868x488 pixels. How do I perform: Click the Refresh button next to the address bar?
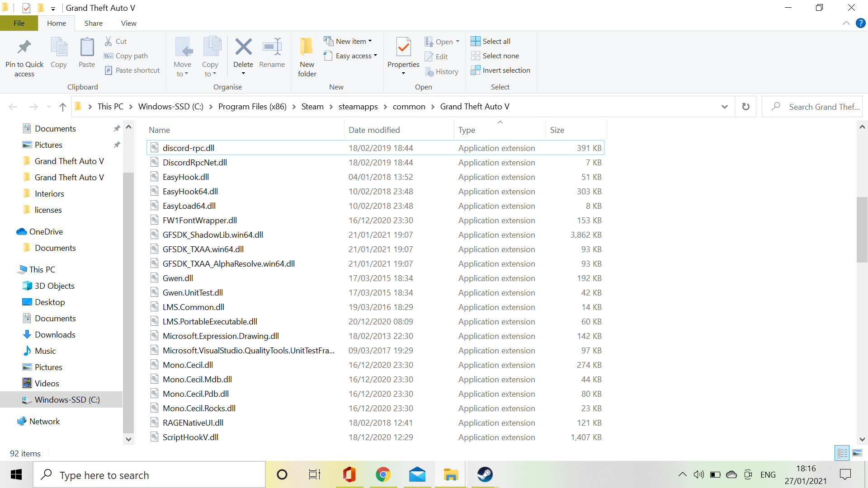(x=745, y=107)
